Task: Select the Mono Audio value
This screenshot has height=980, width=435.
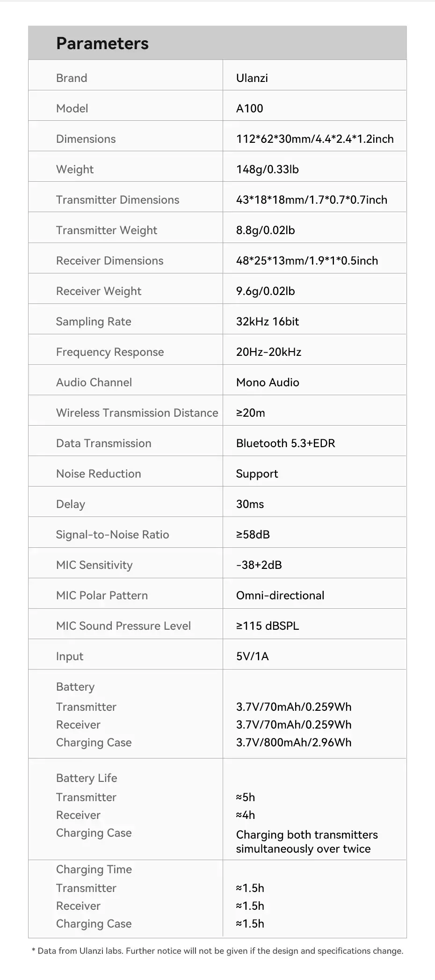Action: 268,383
